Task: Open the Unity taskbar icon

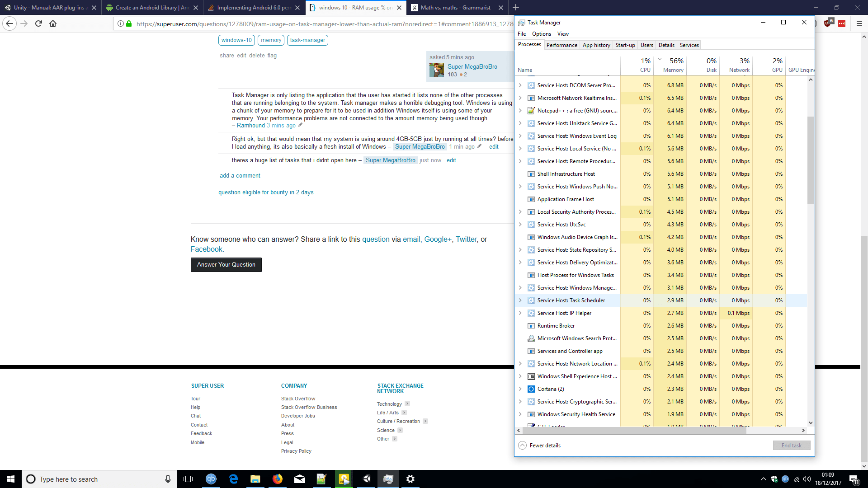Action: (366, 479)
